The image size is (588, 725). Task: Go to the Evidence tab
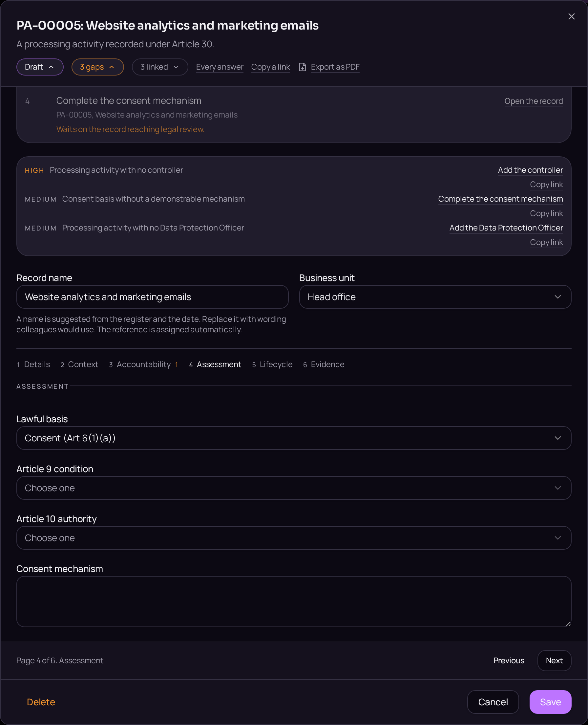pos(324,364)
